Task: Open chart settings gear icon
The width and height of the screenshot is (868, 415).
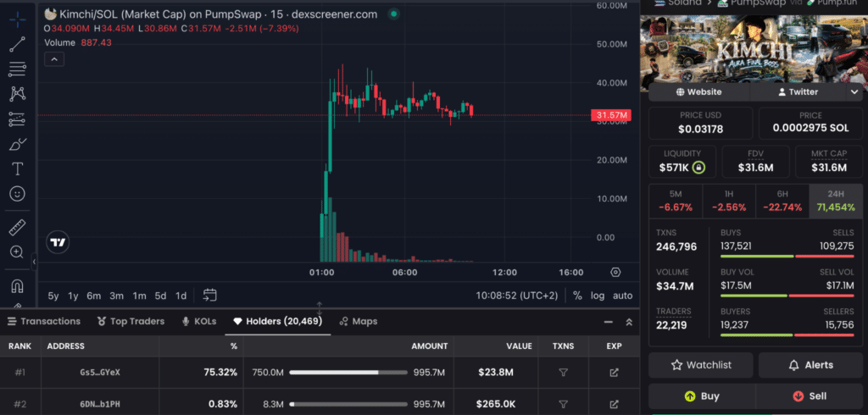Action: coord(615,272)
